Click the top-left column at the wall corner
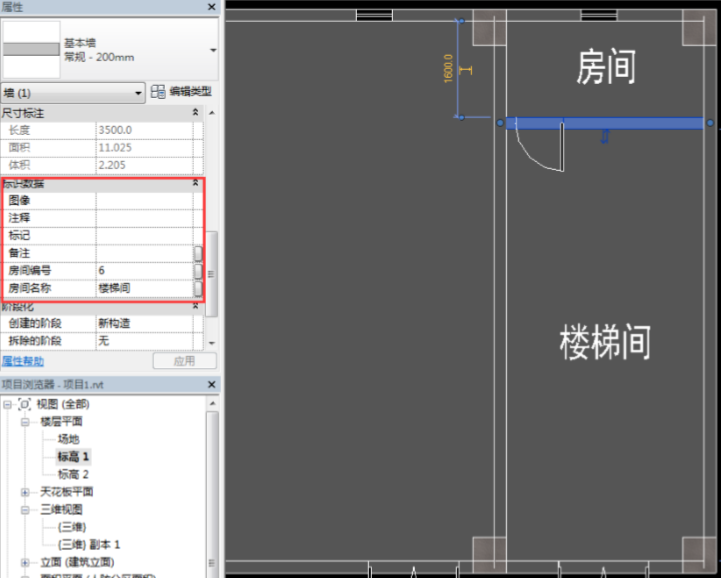The height and width of the screenshot is (578, 721). [x=490, y=29]
